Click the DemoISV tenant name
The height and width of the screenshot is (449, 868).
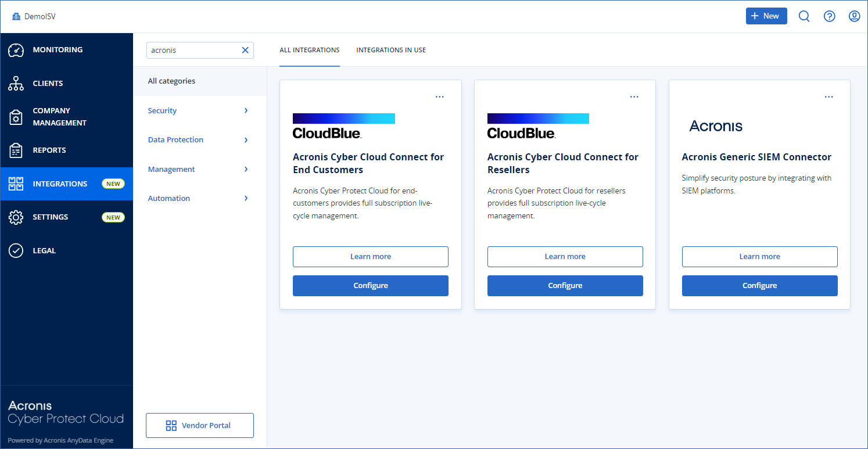click(x=40, y=16)
